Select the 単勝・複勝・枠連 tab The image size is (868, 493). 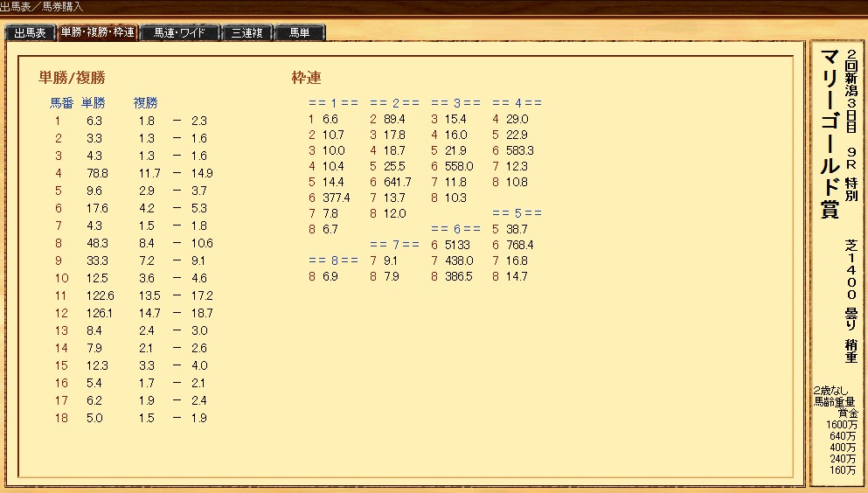97,32
